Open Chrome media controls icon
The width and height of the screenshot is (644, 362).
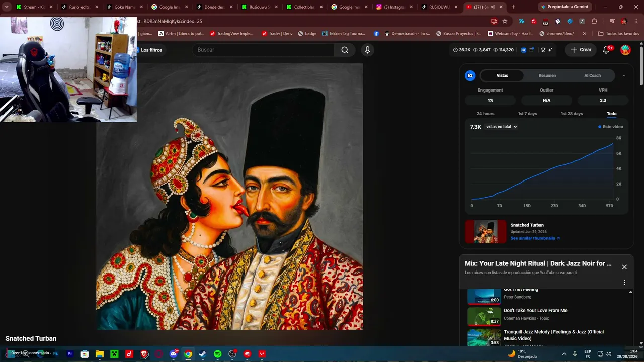611,21
